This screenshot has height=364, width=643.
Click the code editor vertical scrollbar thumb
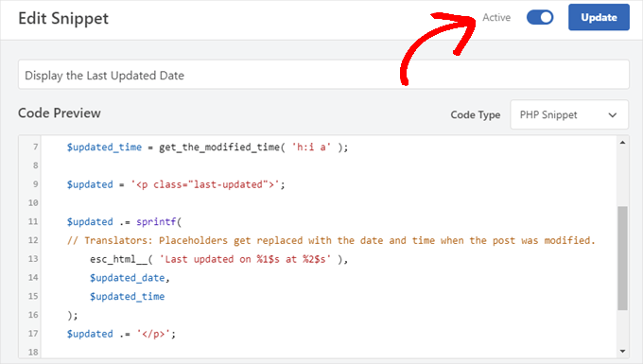point(622,258)
